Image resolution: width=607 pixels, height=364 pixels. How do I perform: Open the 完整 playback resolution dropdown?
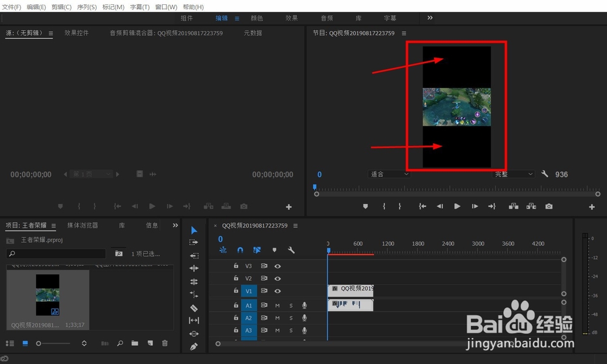pos(514,174)
